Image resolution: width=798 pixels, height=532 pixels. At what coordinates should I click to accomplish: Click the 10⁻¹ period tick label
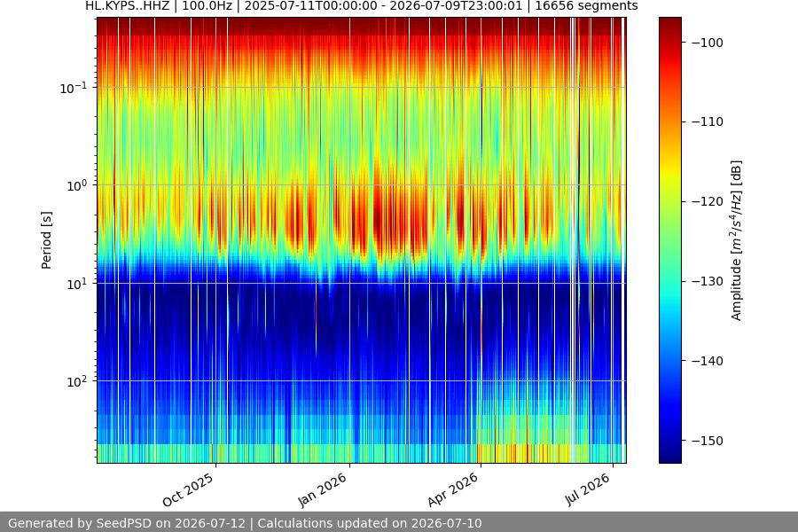(x=73, y=88)
